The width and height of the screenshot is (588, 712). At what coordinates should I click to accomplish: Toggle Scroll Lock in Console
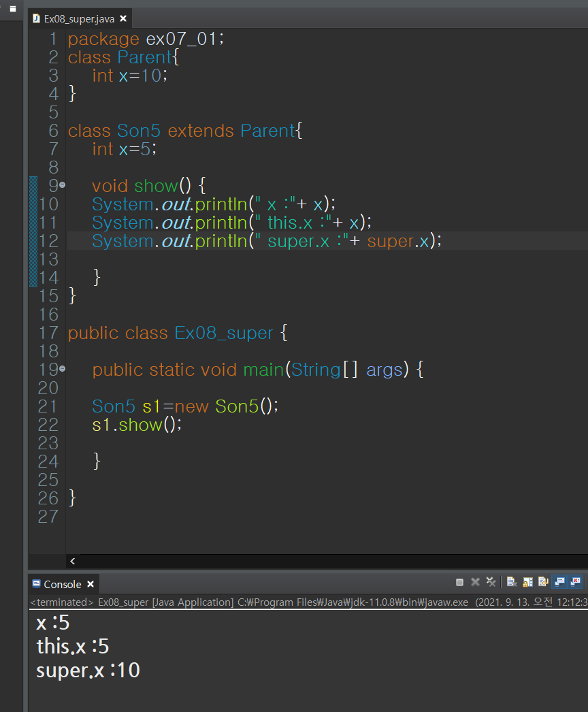pyautogui.click(x=527, y=582)
